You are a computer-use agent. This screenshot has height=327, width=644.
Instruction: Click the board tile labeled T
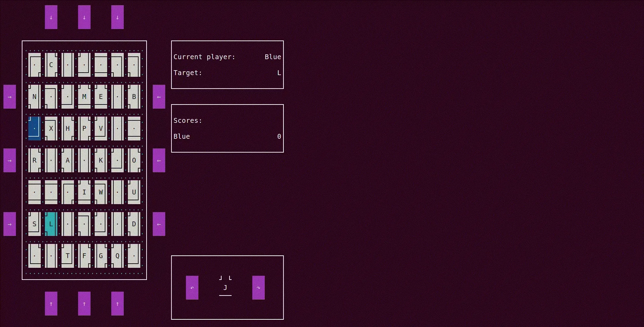68,256
